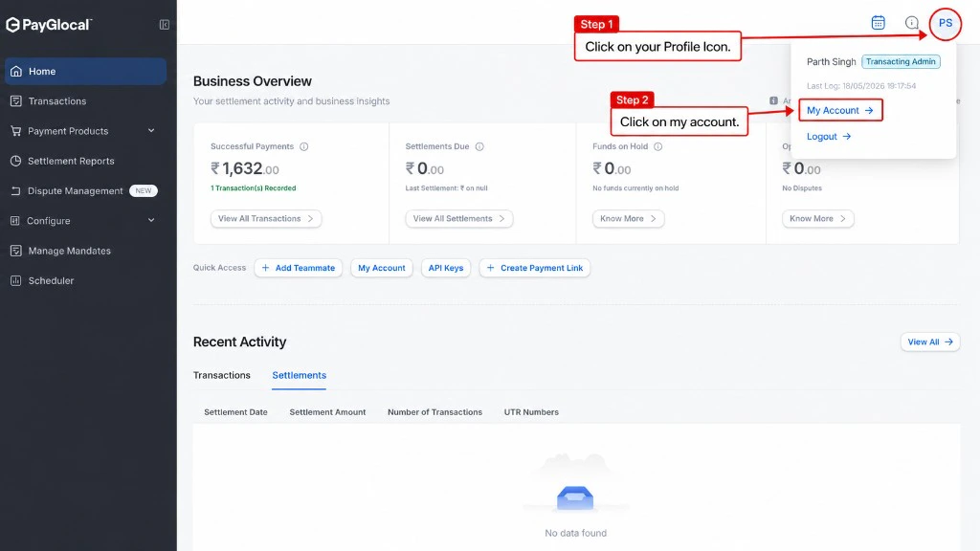Expand the Payment Products submenu chevron
Screen dimensions: 980x551
click(x=151, y=130)
